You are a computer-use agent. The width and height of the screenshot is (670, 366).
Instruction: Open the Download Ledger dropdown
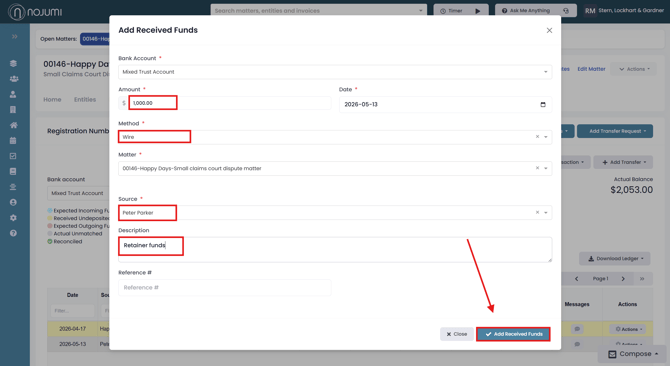pos(614,258)
